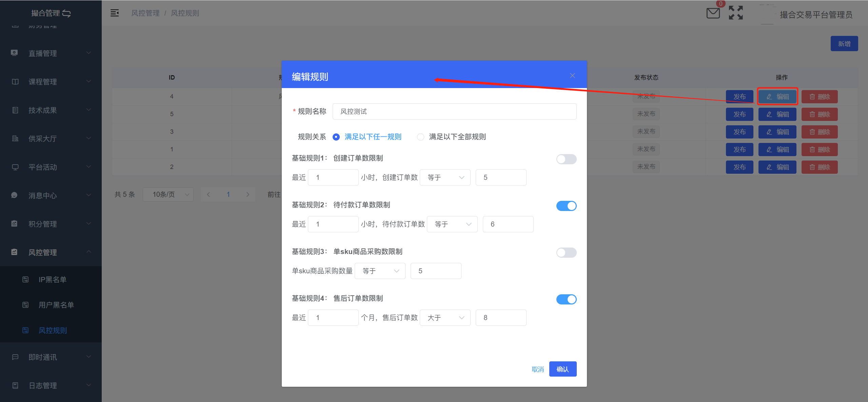This screenshot has width=868, height=402.
Task: Click the hamburger menu collapse icon
Action: (x=115, y=13)
